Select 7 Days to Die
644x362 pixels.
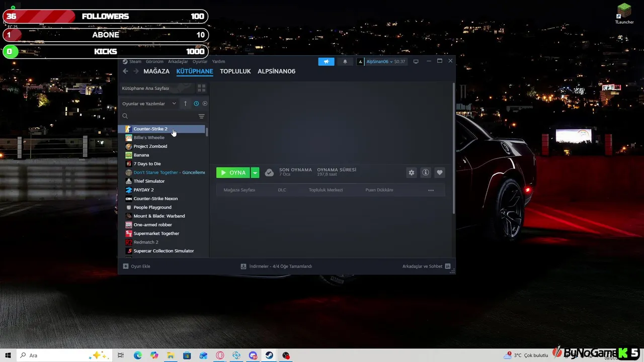[x=162, y=164]
